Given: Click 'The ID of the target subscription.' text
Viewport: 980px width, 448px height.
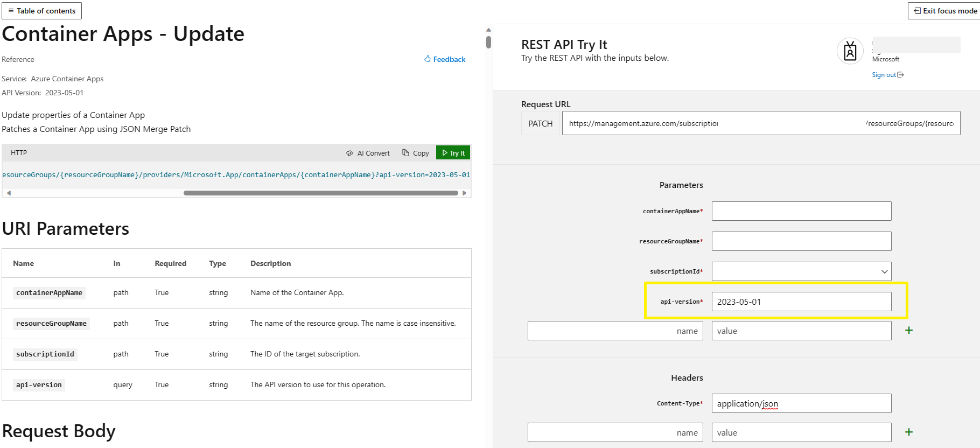Looking at the screenshot, I should pyautogui.click(x=305, y=354).
